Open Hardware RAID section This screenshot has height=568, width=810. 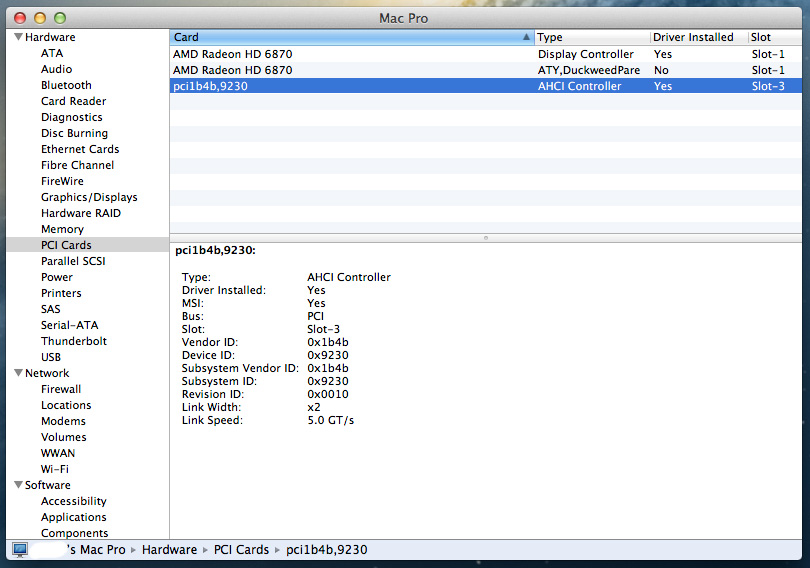click(x=81, y=213)
